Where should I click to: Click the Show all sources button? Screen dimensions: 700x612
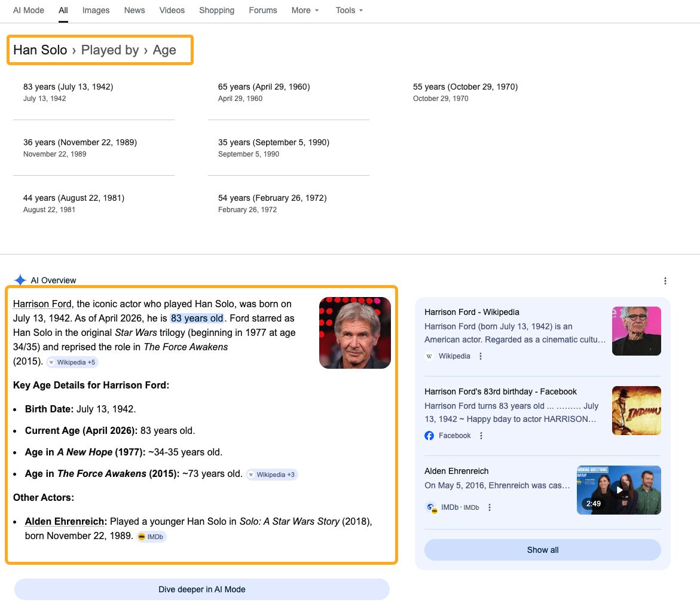coord(542,550)
